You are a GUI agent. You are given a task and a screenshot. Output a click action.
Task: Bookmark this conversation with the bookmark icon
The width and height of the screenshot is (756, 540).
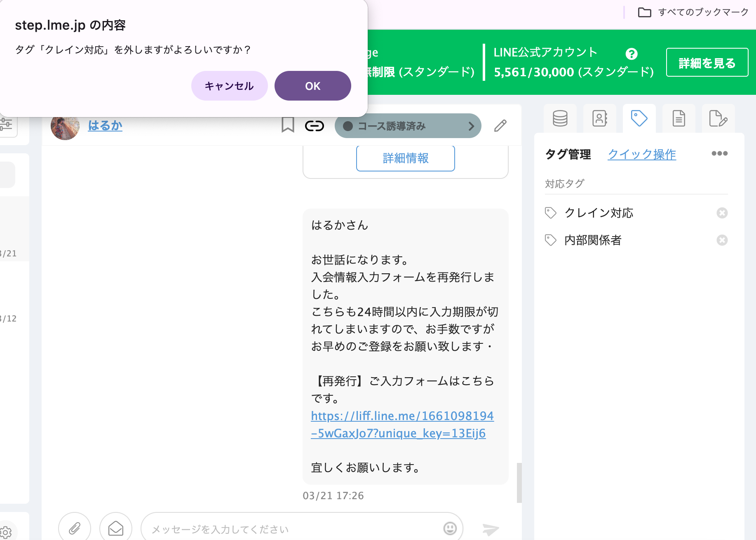point(287,126)
